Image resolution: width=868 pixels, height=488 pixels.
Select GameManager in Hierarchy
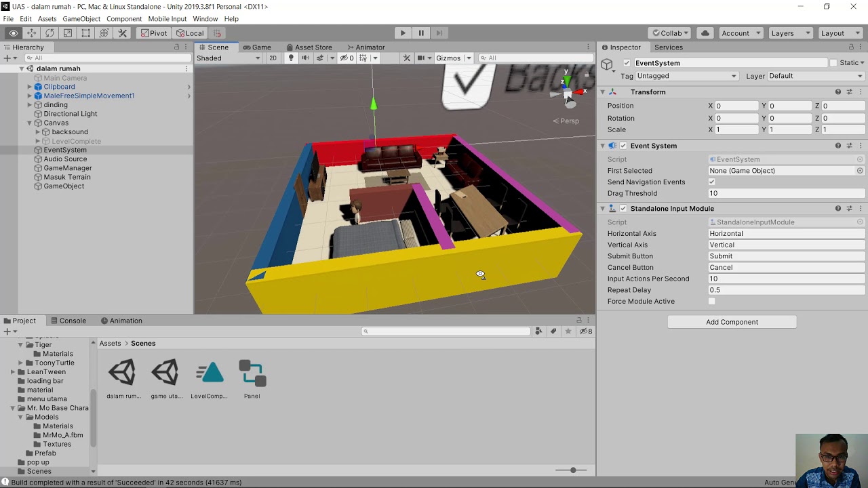pos(68,168)
